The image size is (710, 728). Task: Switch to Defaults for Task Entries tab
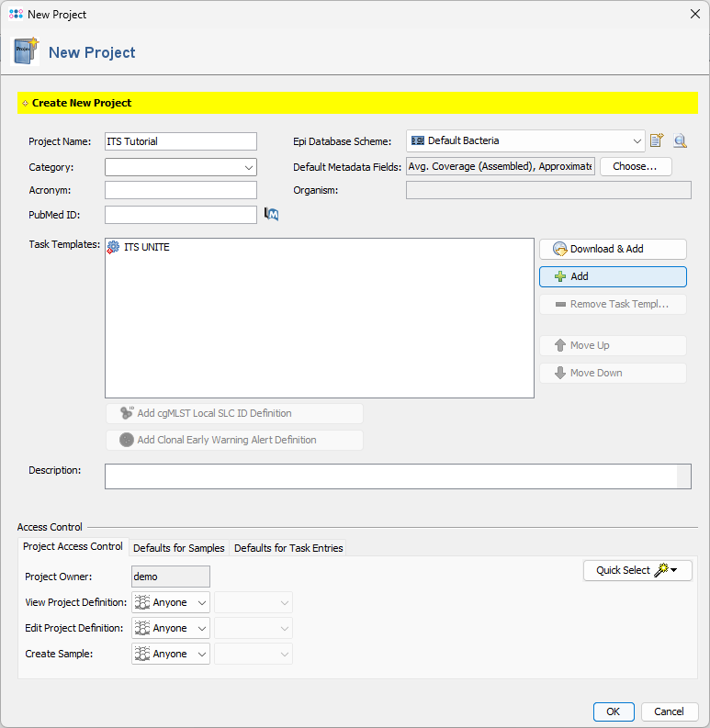pos(288,548)
